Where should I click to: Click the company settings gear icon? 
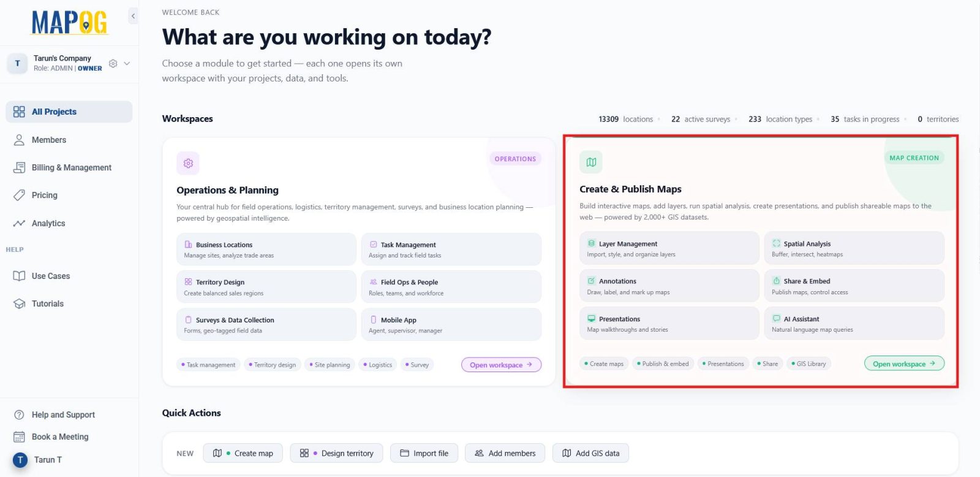(x=113, y=63)
